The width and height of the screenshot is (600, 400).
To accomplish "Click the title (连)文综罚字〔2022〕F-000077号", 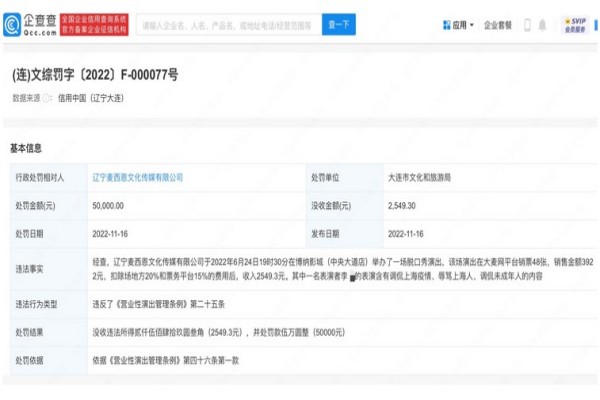I will point(95,75).
